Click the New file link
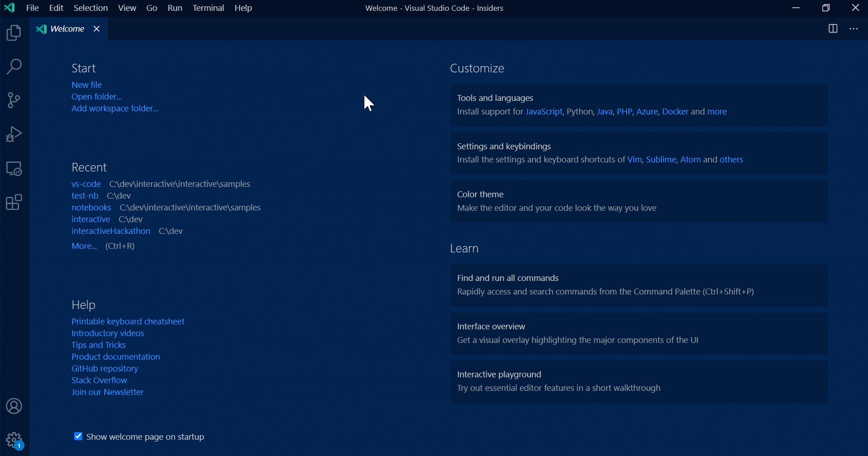Screen dimensions: 868x456 87,85
